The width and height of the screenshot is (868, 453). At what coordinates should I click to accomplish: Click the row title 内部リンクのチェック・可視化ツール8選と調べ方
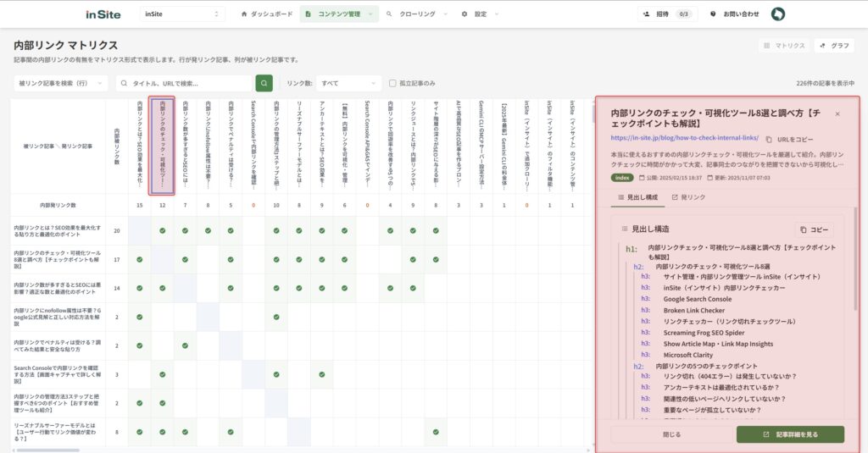coord(58,259)
